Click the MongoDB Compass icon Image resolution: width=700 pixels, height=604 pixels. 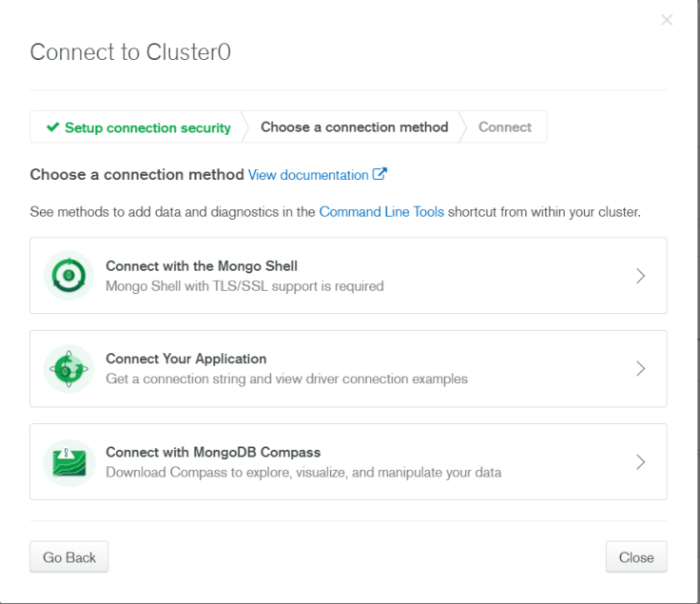click(x=68, y=462)
